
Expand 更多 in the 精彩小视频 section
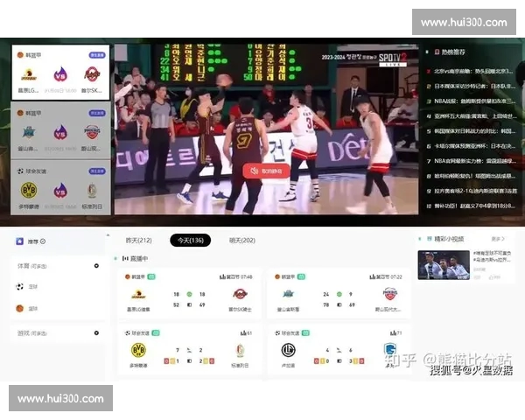click(x=499, y=239)
